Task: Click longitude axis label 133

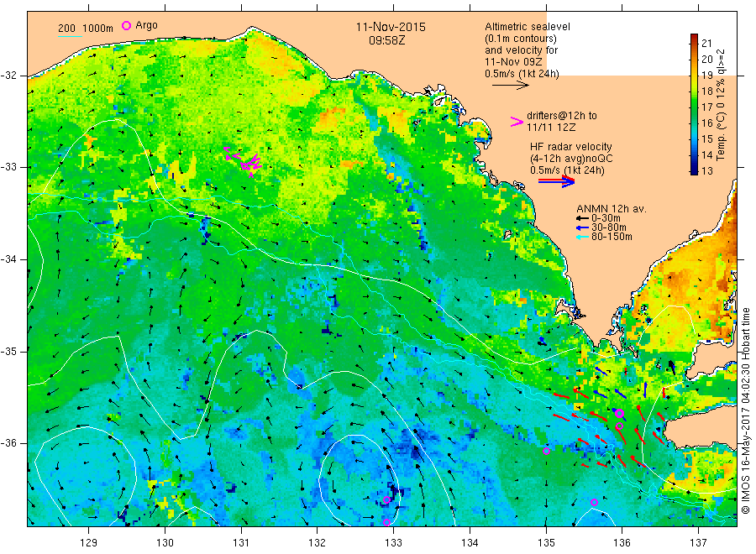Action: 393,543
